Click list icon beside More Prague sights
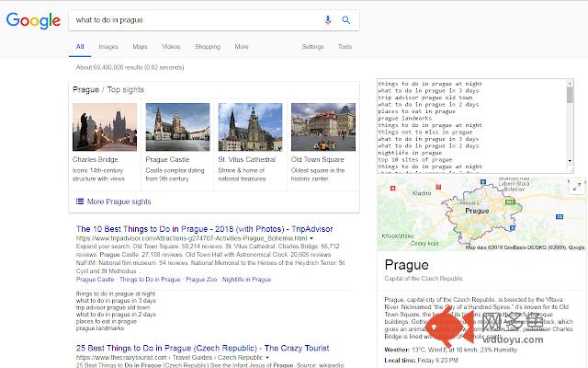 tap(80, 201)
